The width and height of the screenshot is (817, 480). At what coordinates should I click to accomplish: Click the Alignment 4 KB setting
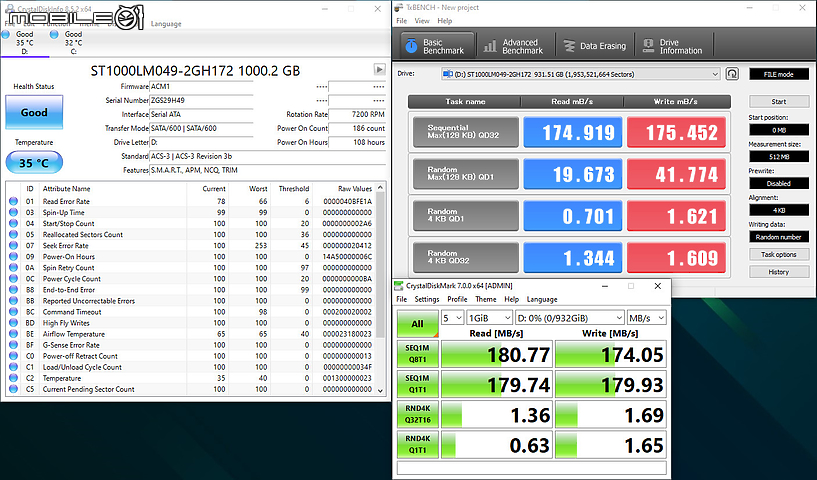tap(779, 210)
